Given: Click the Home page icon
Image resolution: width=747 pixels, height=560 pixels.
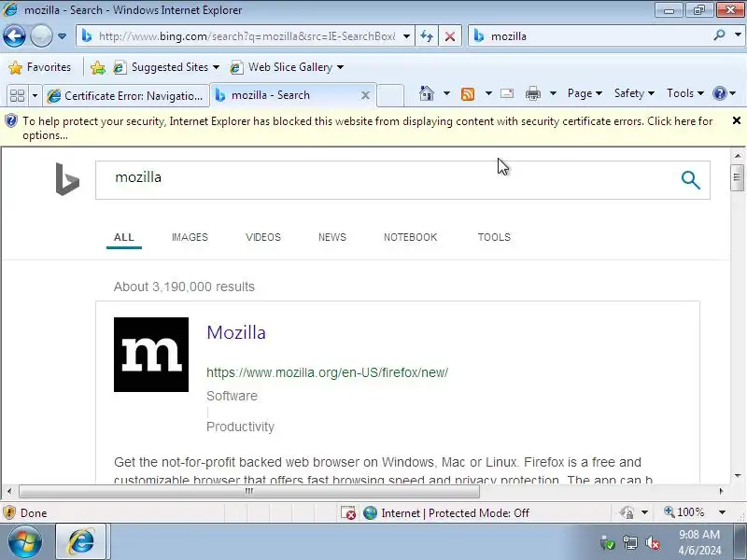Looking at the screenshot, I should (x=427, y=93).
